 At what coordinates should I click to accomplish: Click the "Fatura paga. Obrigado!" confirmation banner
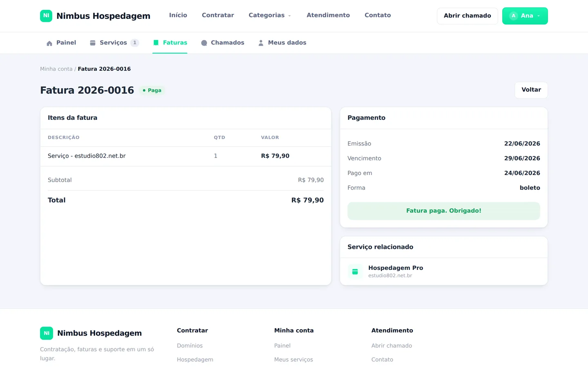[444, 211]
